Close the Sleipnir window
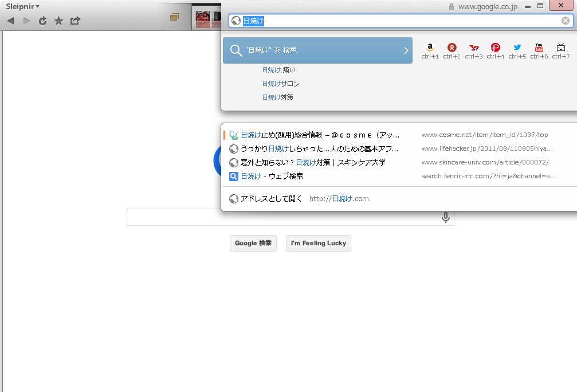Viewport: 577px width, 392px height. (560, 5)
